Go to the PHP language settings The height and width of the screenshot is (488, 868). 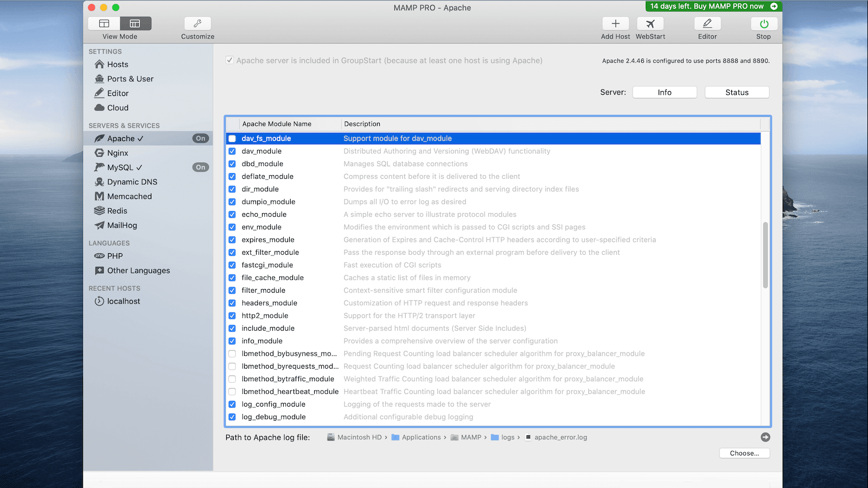[115, 256]
